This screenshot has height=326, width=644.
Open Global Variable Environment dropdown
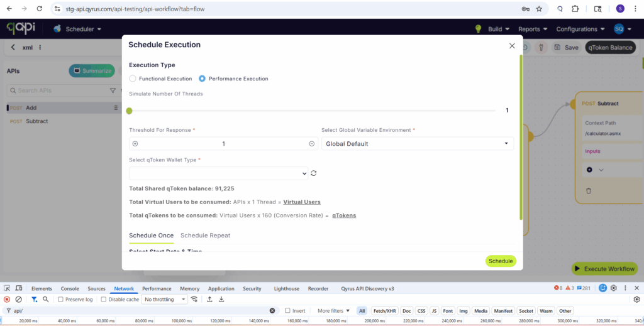click(418, 143)
